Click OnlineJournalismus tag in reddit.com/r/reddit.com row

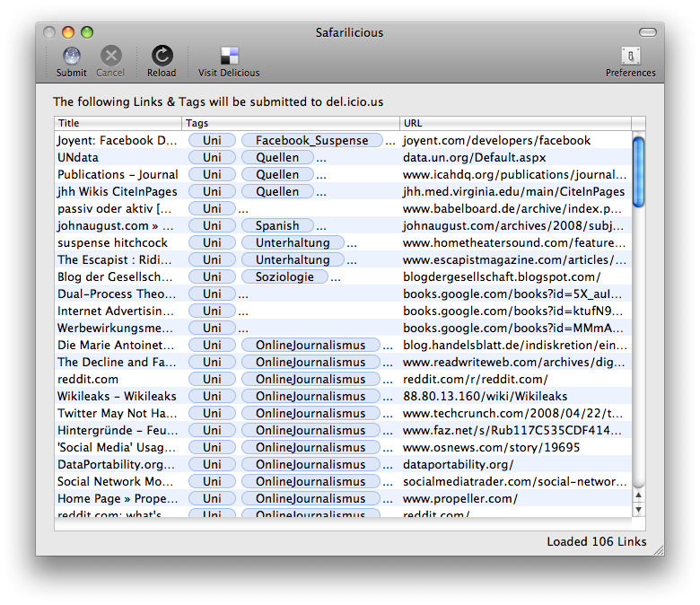311,379
